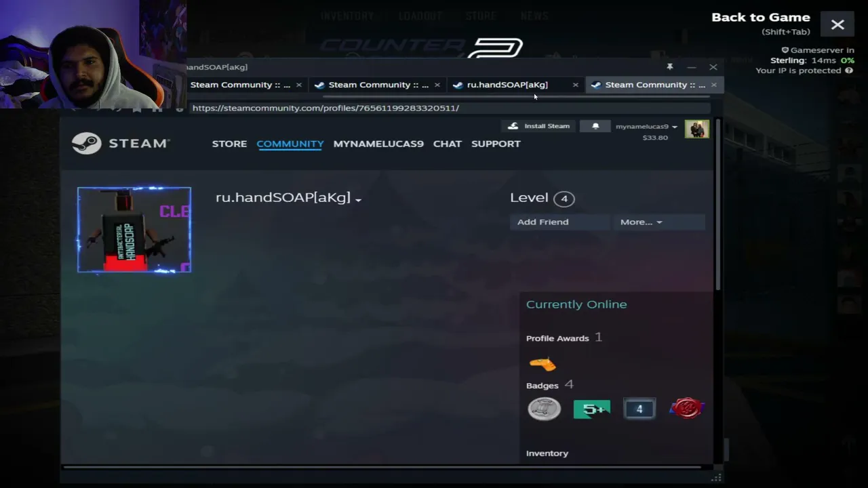The width and height of the screenshot is (868, 488).
Task: Click the $33.80 wallet balance
Action: [x=655, y=138]
